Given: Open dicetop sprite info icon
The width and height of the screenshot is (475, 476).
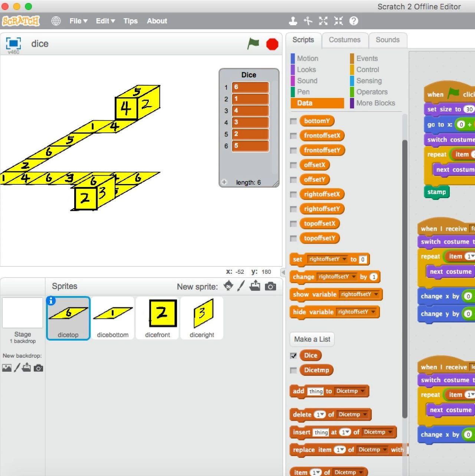Looking at the screenshot, I should (x=51, y=301).
